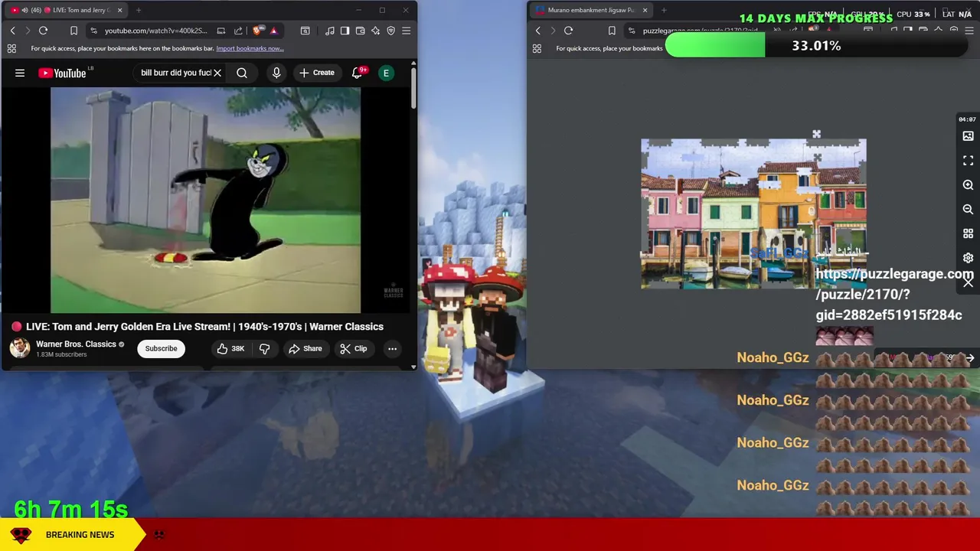This screenshot has height=551, width=980.
Task: Zoom out on the jigsaw puzzle
Action: point(968,209)
